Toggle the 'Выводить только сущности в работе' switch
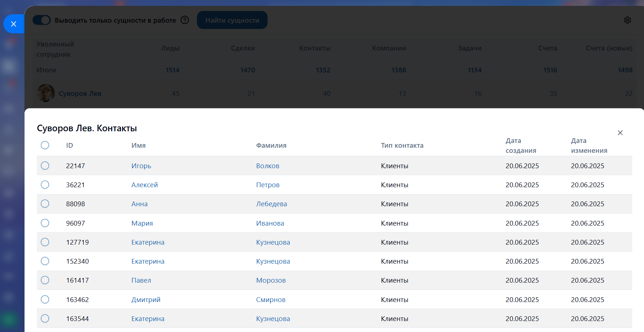Viewport: 644px width, 332px height. 42,20
